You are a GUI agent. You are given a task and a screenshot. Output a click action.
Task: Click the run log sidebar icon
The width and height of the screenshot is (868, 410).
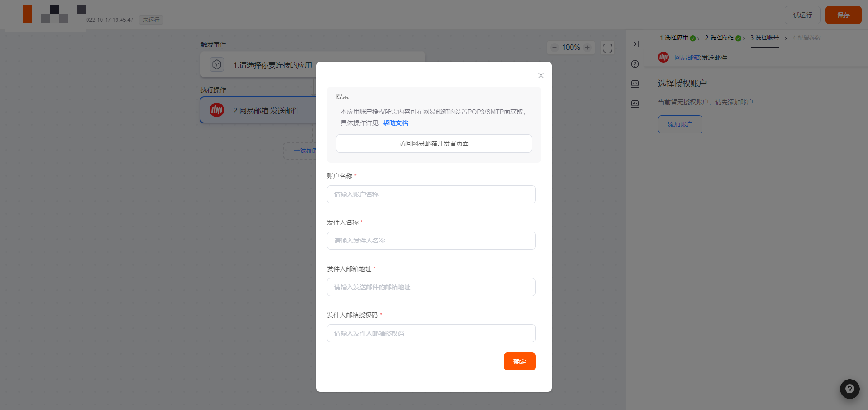point(634,104)
